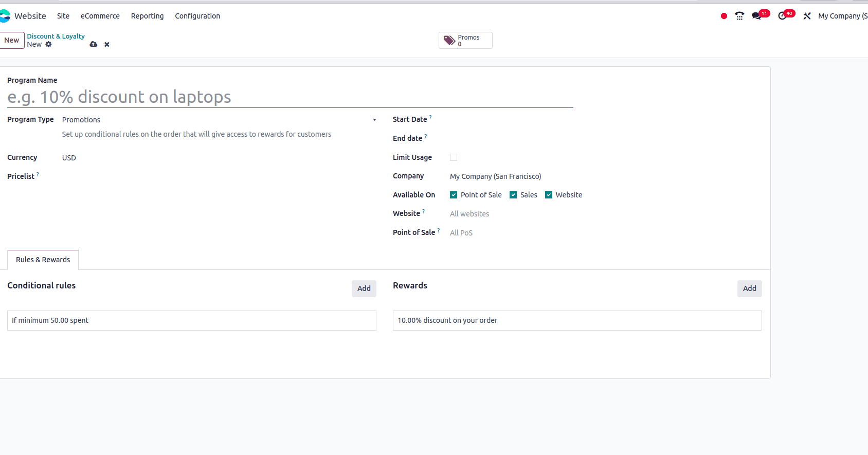Show Start Date help tooltip icon

[430, 117]
